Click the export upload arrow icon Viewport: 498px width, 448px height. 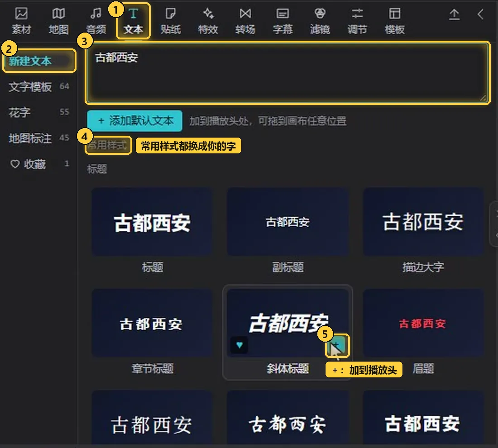(x=454, y=14)
